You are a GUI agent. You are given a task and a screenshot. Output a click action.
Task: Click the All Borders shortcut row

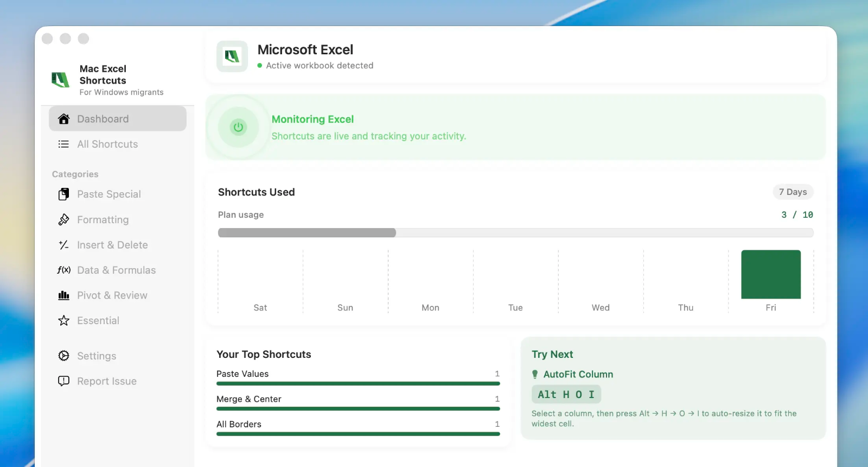coord(358,427)
